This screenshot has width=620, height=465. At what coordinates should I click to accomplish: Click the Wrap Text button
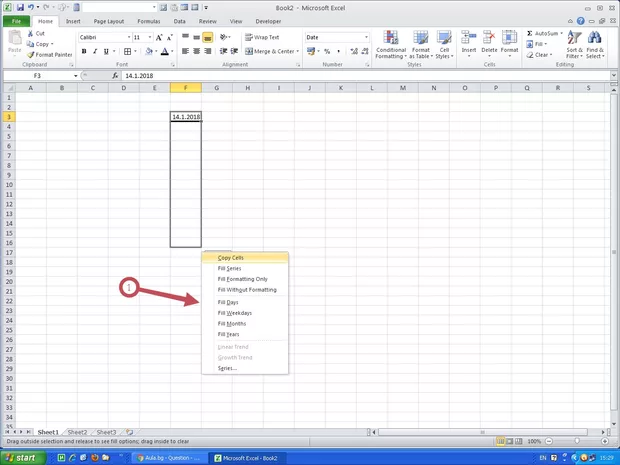tap(260, 37)
